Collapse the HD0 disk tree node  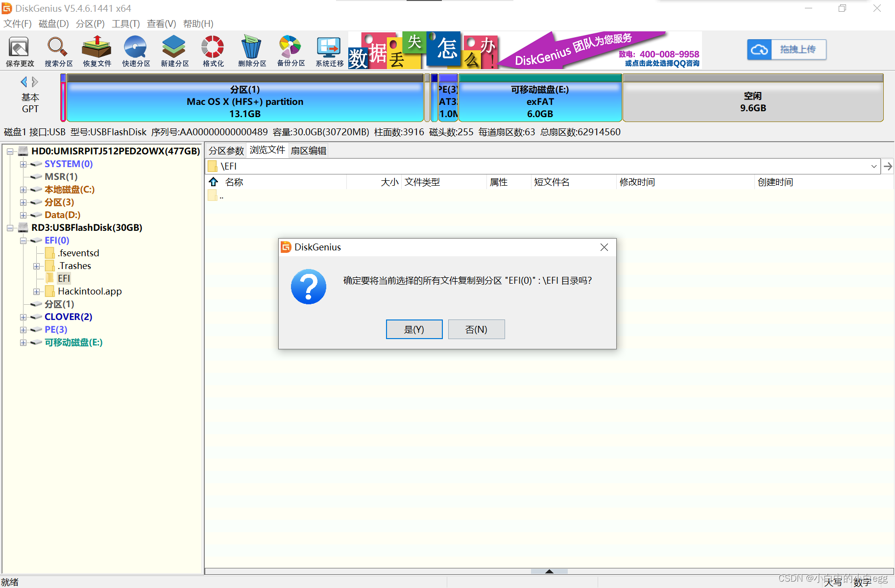point(10,151)
